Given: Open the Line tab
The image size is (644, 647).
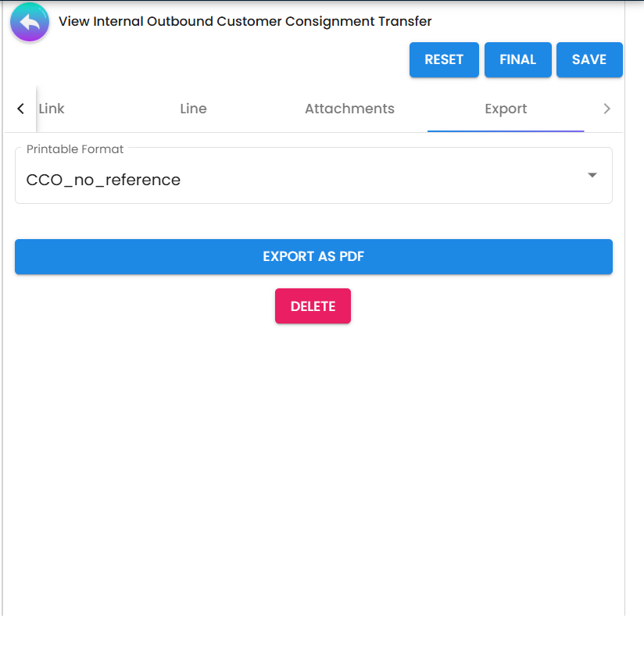Looking at the screenshot, I should coord(193,109).
